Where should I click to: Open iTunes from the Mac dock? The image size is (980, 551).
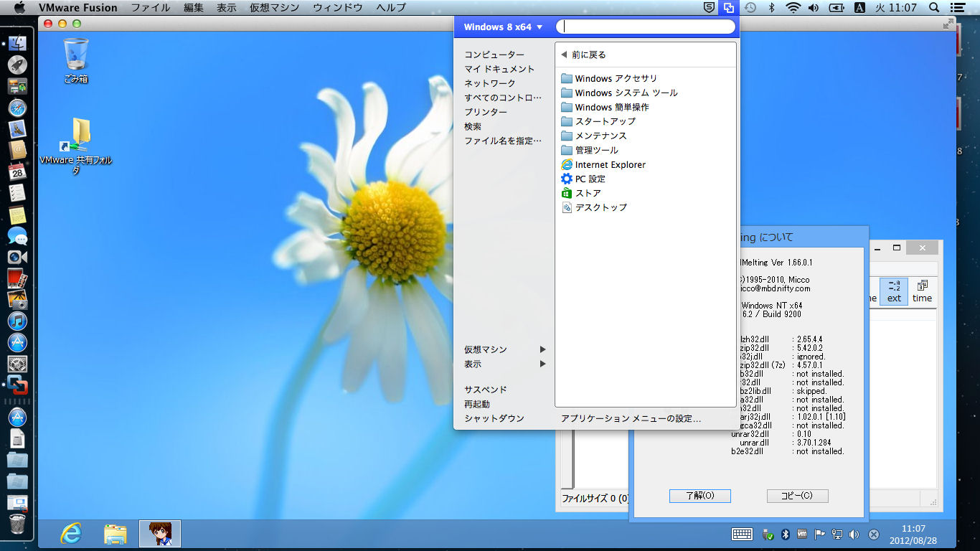tap(17, 321)
